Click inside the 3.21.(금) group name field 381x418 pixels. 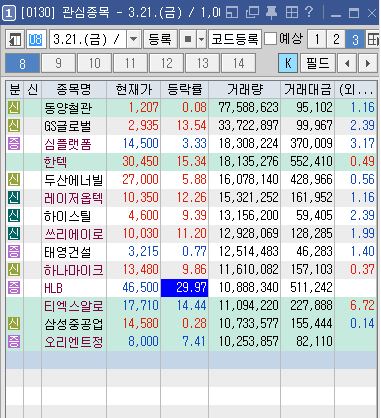click(x=88, y=39)
